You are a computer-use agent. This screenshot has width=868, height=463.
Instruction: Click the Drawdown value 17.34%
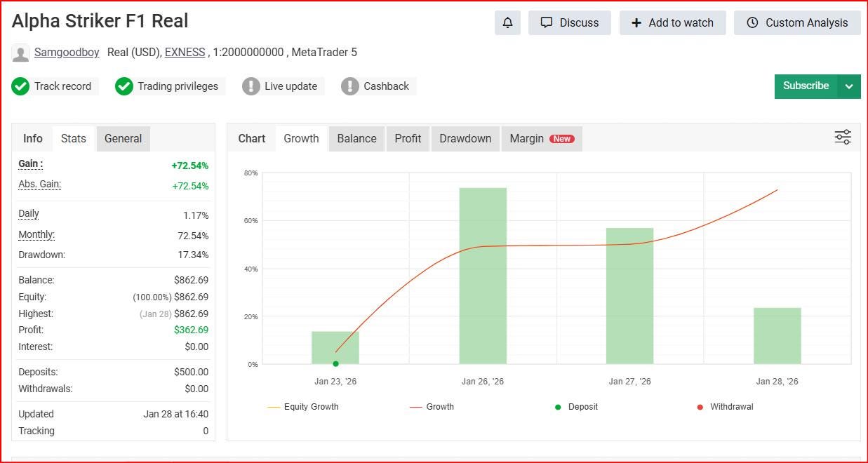point(193,255)
